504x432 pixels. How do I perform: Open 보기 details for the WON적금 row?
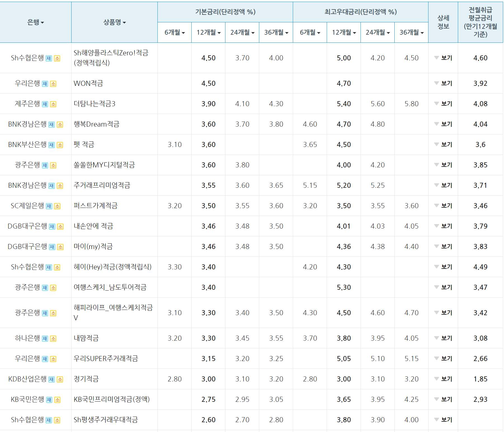click(443, 83)
